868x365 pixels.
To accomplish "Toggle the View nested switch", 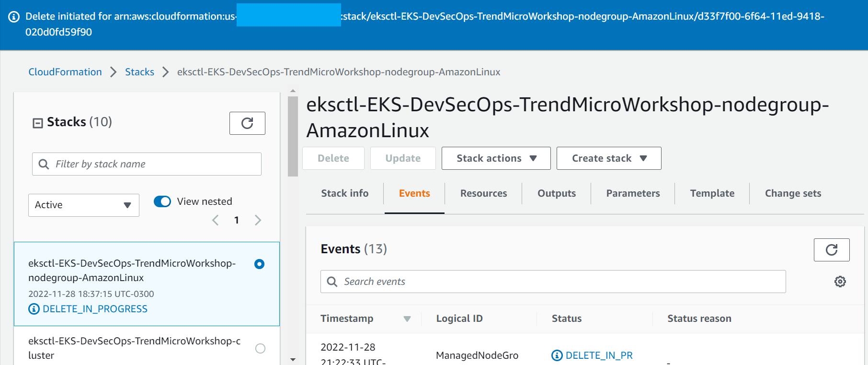I will coord(162,201).
